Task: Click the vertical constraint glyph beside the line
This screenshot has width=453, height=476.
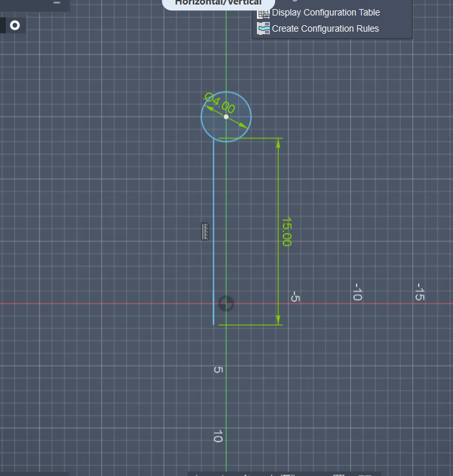Action: 205,232
